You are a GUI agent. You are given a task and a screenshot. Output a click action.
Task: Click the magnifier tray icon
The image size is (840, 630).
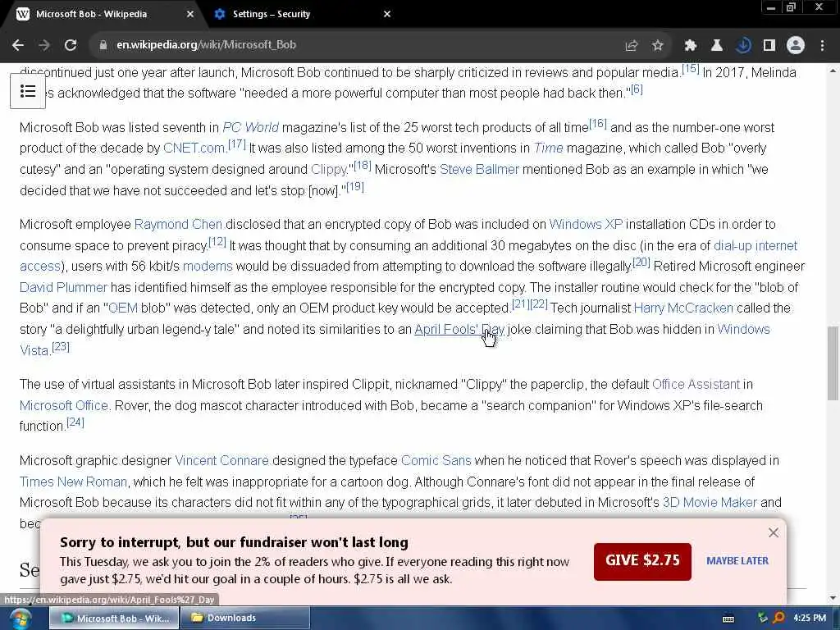[x=779, y=619]
